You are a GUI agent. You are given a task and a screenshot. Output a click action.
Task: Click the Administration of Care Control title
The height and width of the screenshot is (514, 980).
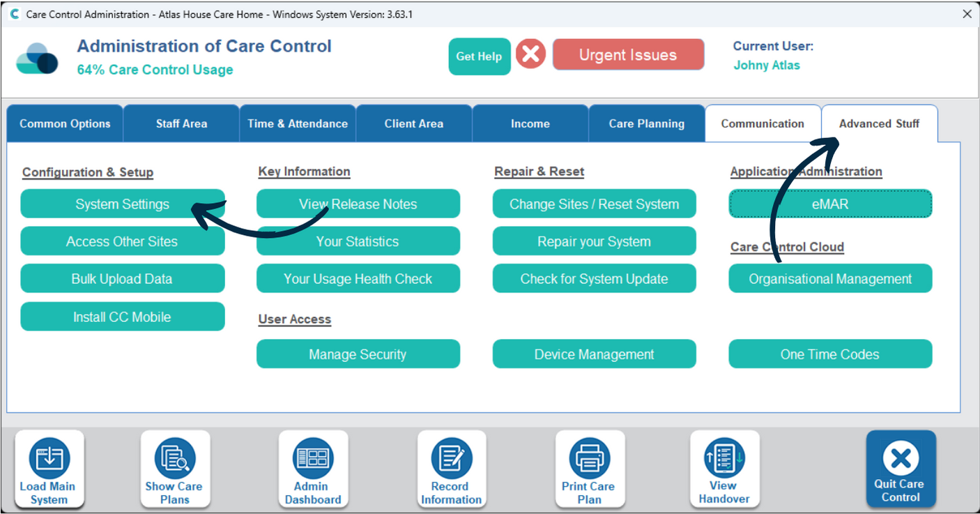click(x=204, y=47)
